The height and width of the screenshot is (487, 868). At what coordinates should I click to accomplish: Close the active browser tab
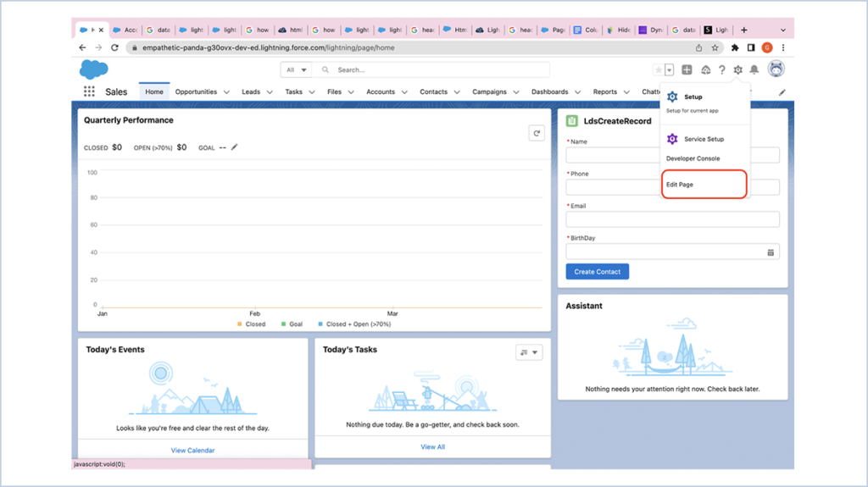pos(101,30)
